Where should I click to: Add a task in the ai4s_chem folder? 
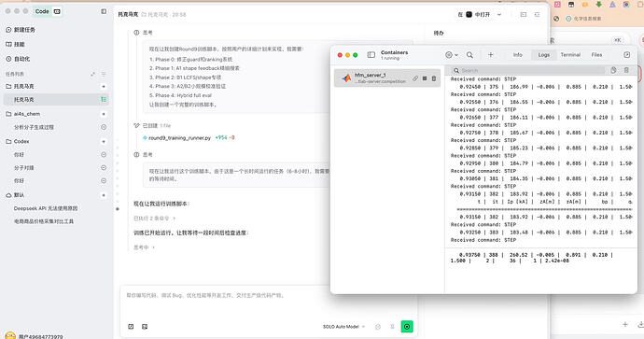[104, 114]
